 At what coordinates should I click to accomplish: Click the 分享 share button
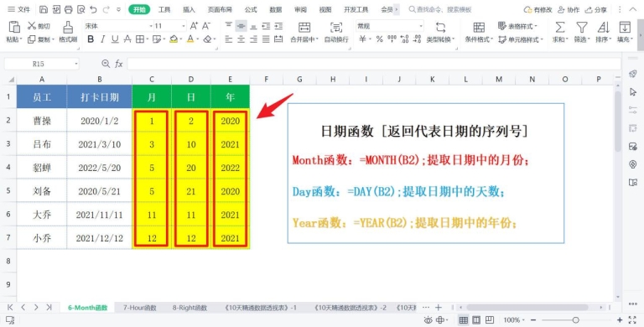[595, 9]
